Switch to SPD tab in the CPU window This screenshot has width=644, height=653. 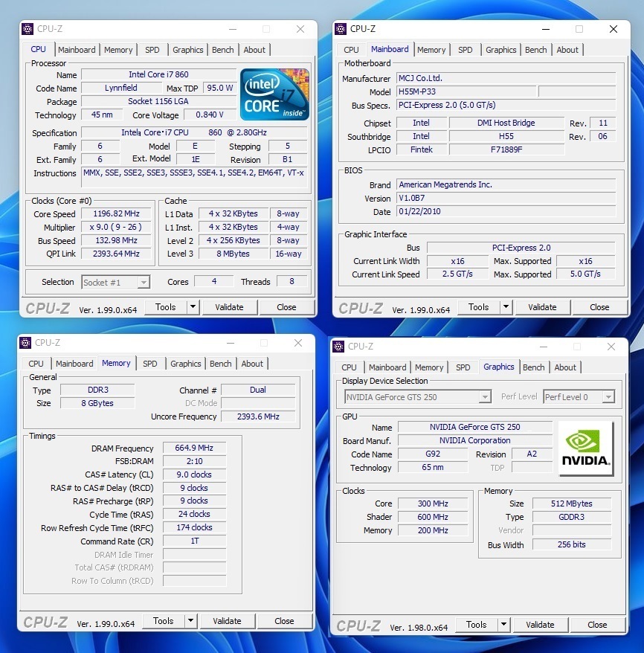(x=152, y=50)
